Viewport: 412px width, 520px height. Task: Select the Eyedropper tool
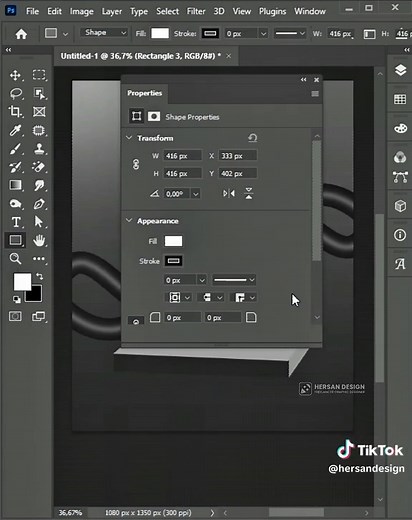[x=15, y=130]
